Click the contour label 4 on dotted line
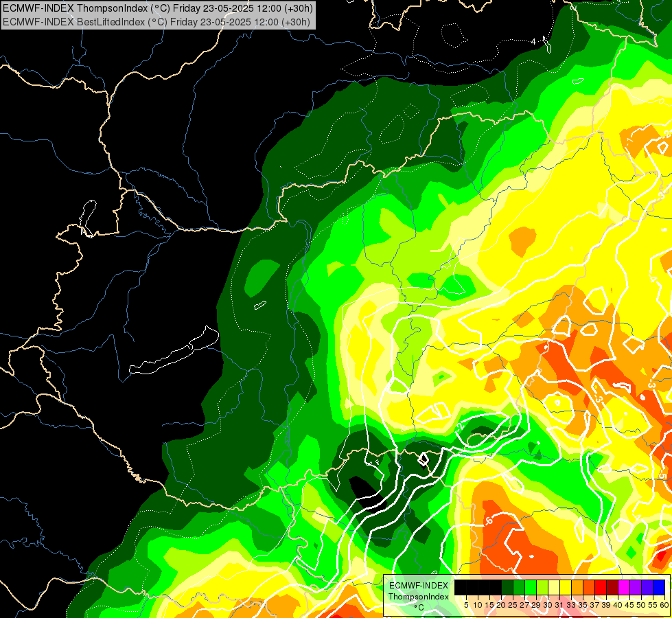Screen dimensions: 672x618 tap(533, 42)
